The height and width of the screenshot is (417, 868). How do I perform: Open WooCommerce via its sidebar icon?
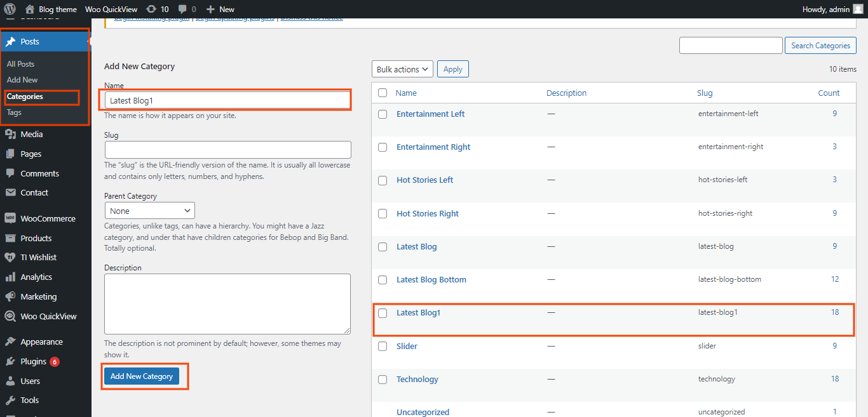(x=10, y=218)
